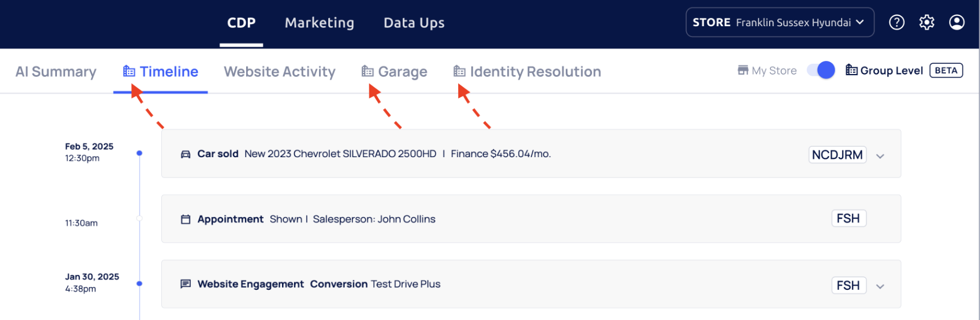Open the Franklin Sussex Hyundai store dropdown
Viewport: 980px width, 320px height.
[x=779, y=22]
